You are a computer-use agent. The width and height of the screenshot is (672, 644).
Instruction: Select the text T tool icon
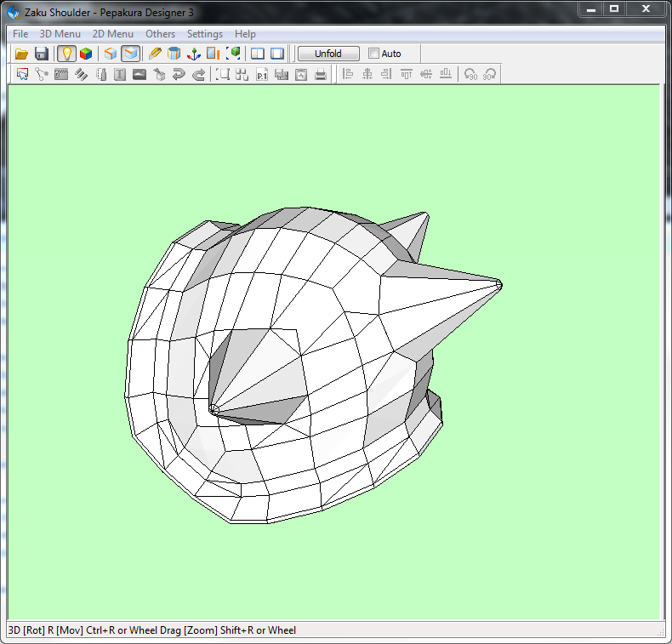[120, 75]
